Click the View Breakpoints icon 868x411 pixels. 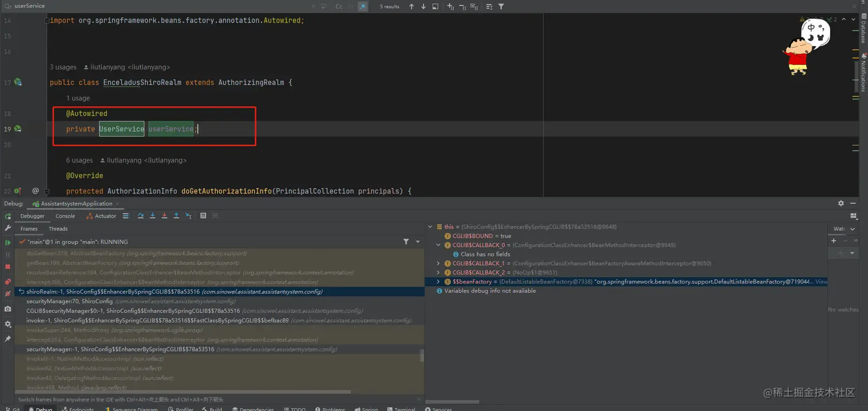pos(8,281)
